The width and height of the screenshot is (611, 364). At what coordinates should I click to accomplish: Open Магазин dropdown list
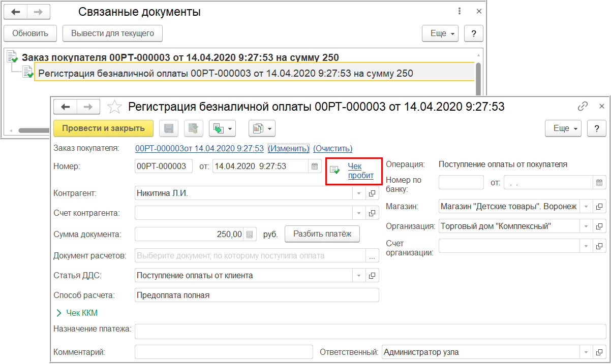pos(586,207)
